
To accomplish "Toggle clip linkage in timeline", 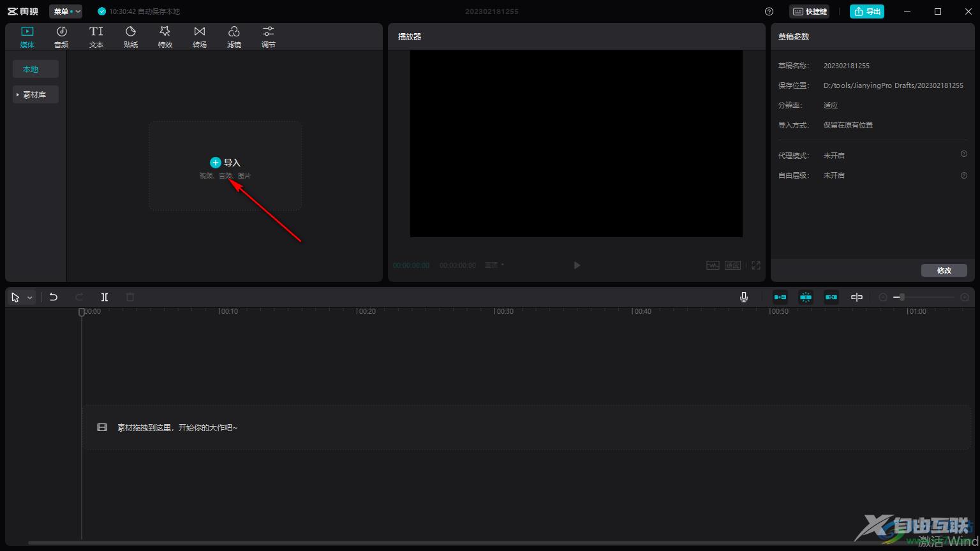I will click(831, 297).
